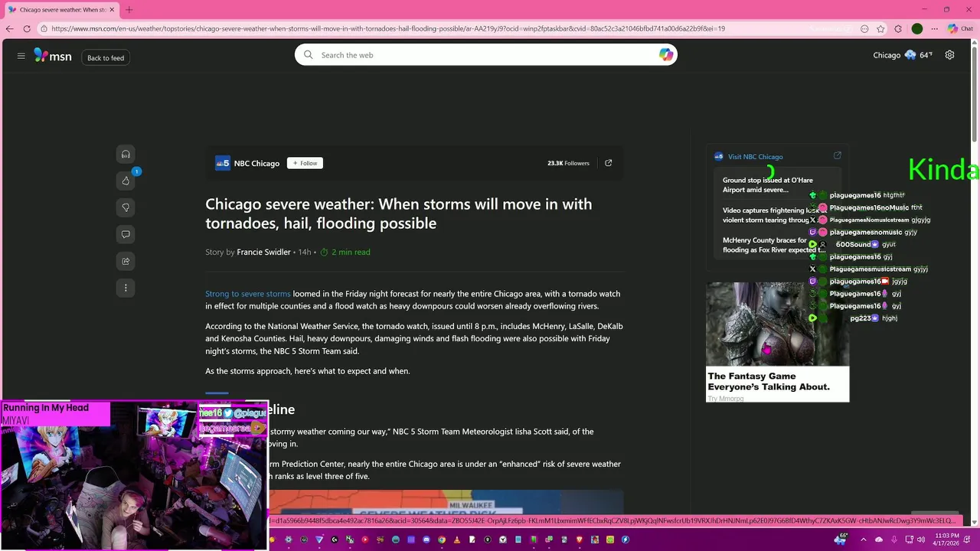Viewport: 980px width, 551px height.
Task: Open the taskbar weather widget
Action: 841,540
